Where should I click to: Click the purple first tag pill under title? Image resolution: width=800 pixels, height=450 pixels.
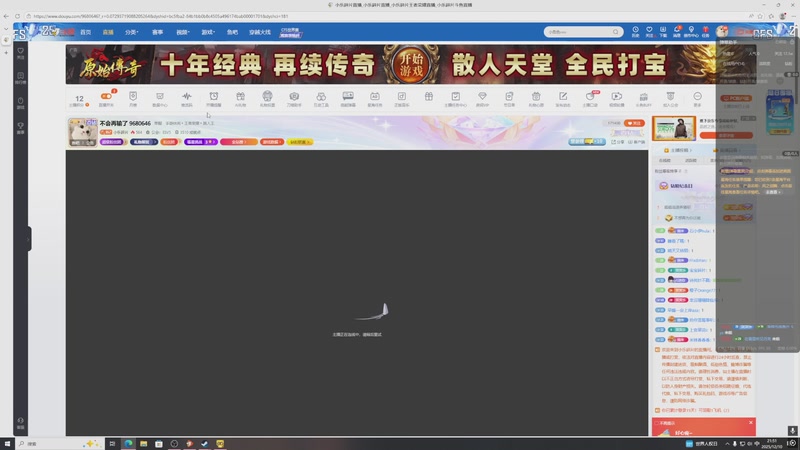click(112, 142)
